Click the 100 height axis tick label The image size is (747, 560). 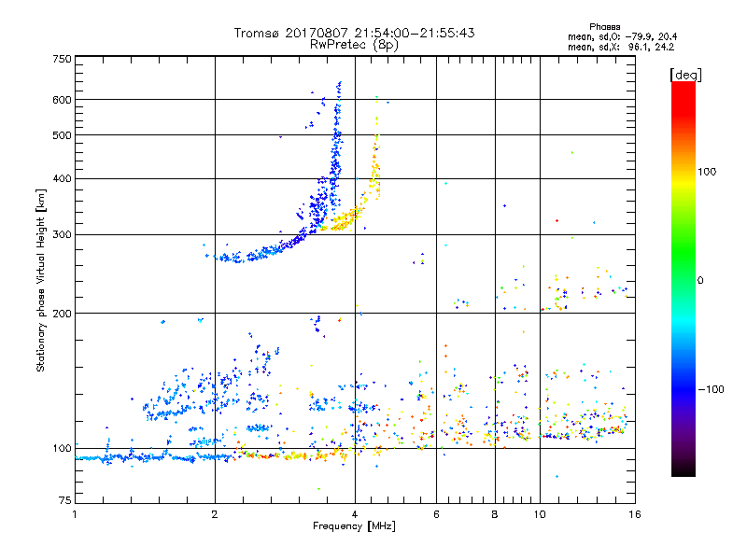click(x=62, y=448)
